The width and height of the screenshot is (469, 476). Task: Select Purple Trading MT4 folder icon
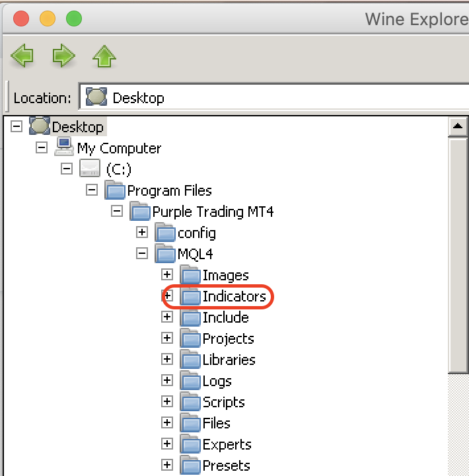(x=140, y=211)
